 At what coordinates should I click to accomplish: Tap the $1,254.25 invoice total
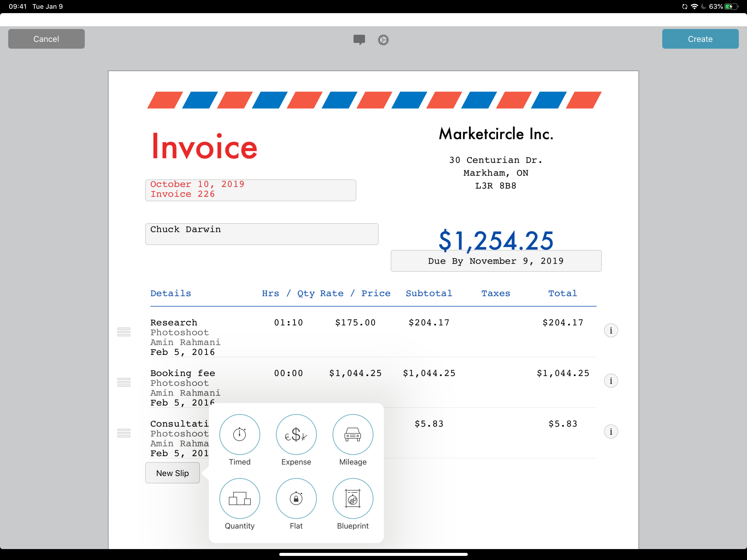[496, 240]
